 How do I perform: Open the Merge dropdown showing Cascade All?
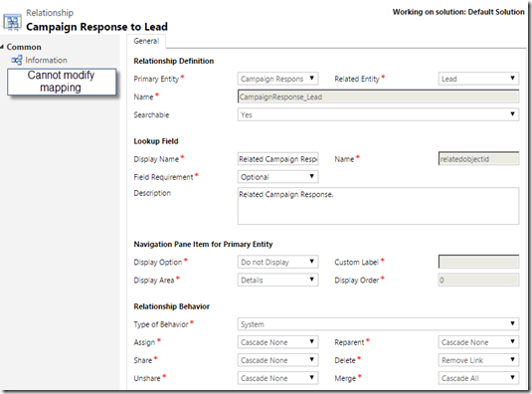(478, 378)
